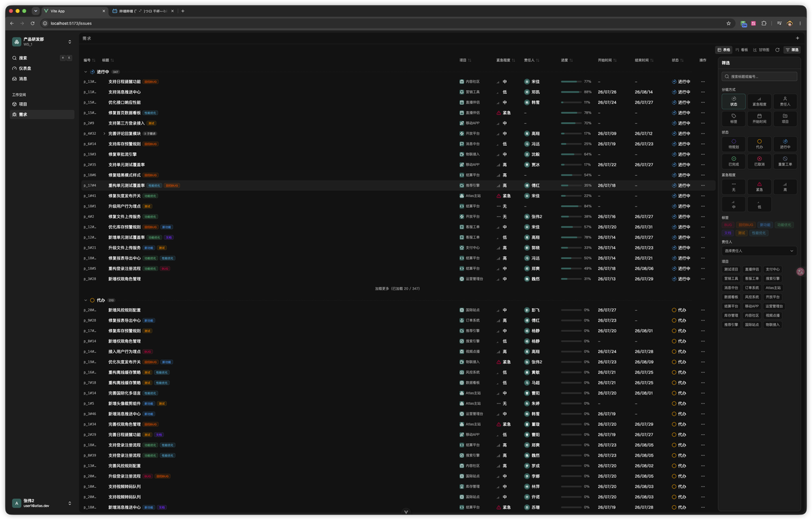
Task: Filter by project 物联接入
Action: (772, 324)
